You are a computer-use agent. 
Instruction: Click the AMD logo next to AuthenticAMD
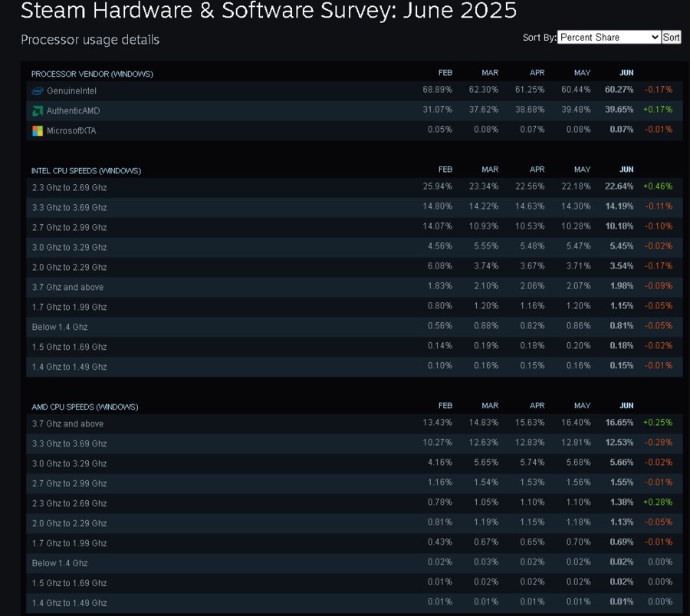(x=37, y=111)
